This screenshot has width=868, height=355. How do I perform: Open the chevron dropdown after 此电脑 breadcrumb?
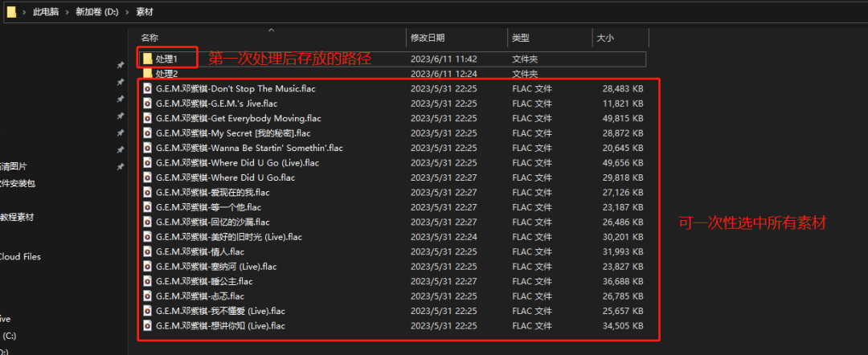click(x=67, y=11)
